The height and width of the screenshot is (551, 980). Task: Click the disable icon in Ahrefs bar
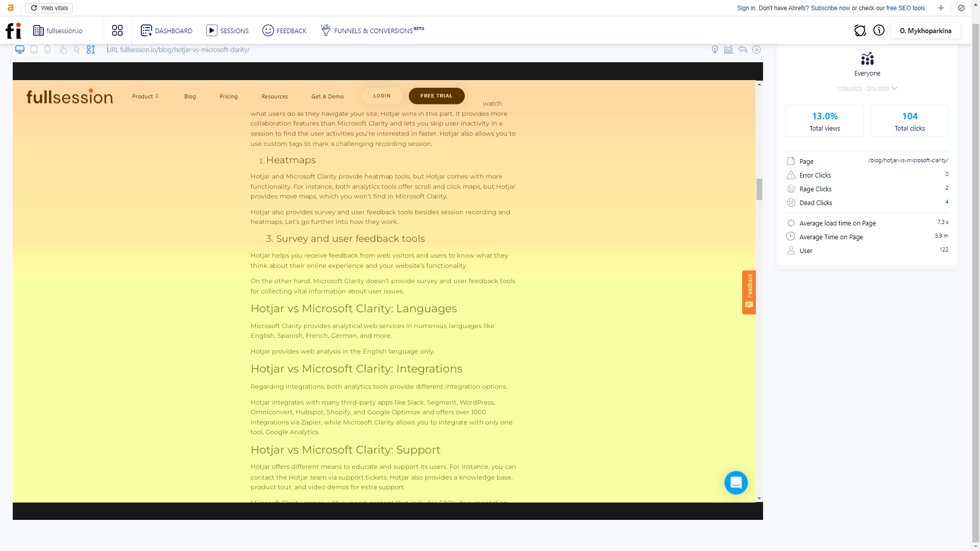961,8
